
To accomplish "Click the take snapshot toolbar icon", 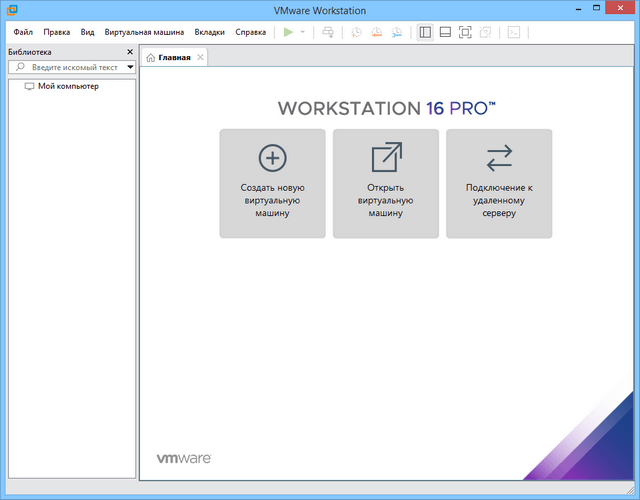I will point(357,32).
